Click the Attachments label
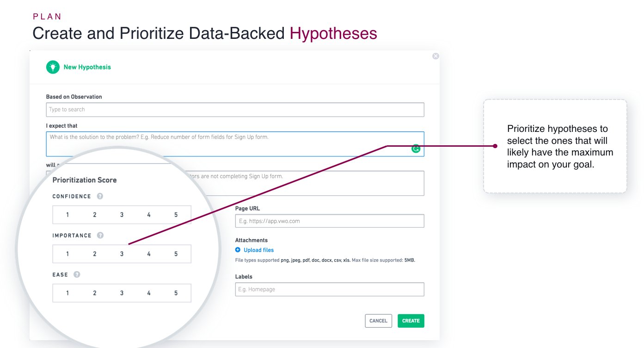The image size is (644, 348). pos(251,240)
